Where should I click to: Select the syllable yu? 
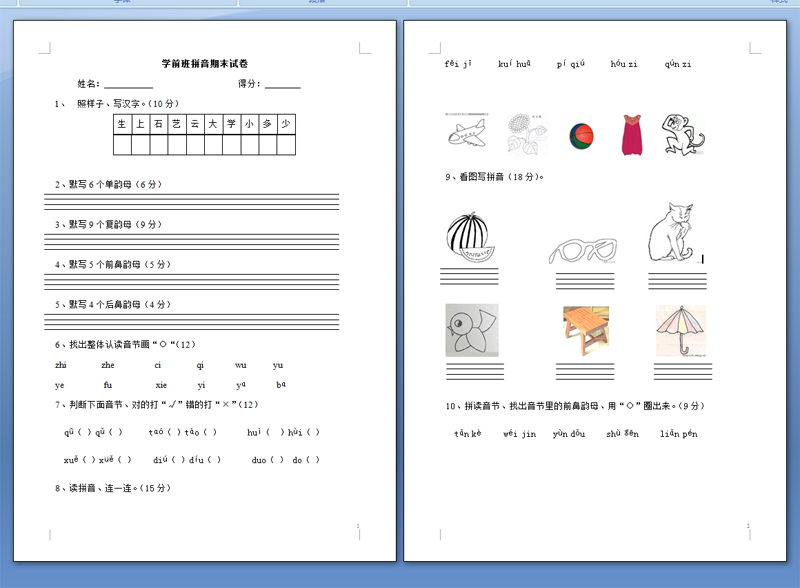pyautogui.click(x=278, y=365)
